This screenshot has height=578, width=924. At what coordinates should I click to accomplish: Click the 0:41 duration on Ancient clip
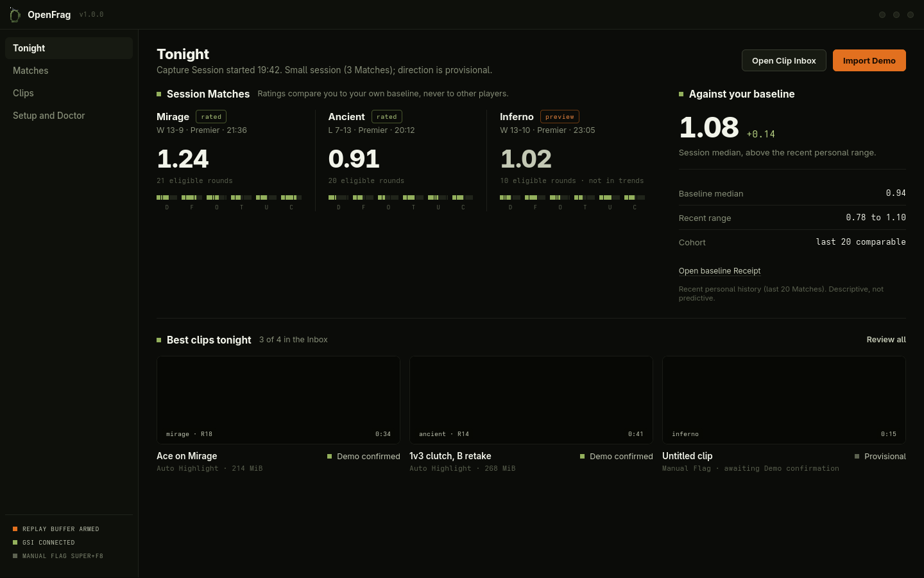click(x=636, y=434)
